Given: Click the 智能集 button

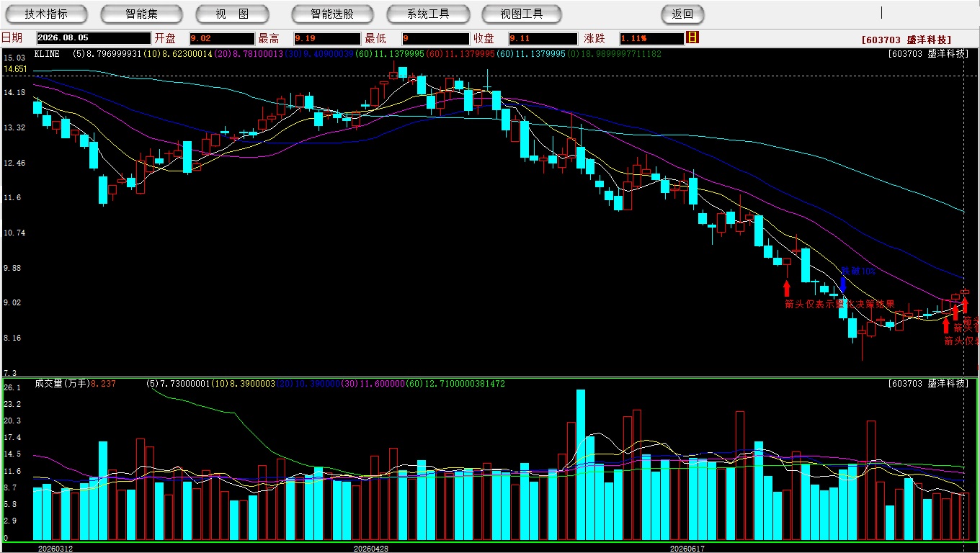Looking at the screenshot, I should click(x=141, y=14).
